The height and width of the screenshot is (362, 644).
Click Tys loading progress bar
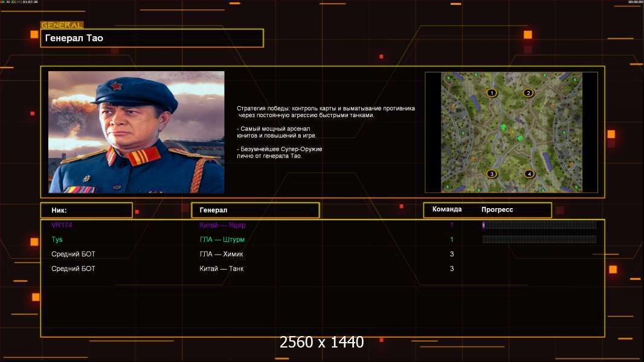[x=539, y=240]
